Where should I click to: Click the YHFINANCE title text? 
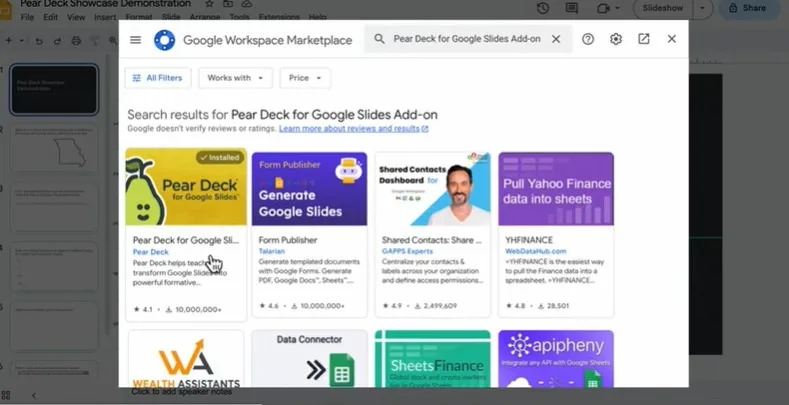(529, 240)
